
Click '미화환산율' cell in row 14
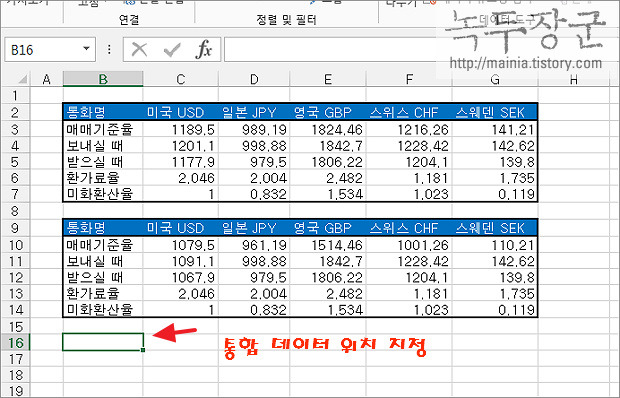[x=103, y=309]
